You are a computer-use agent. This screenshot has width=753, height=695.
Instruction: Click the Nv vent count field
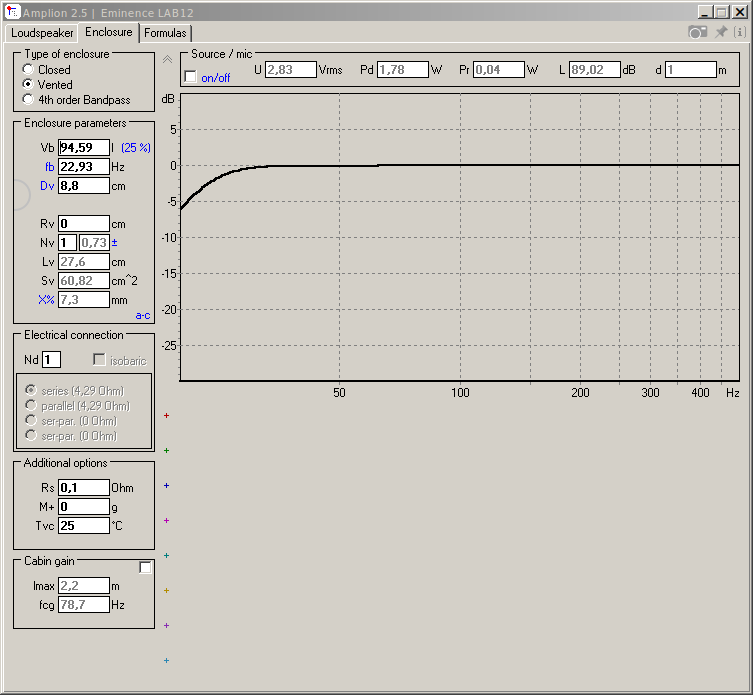67,243
